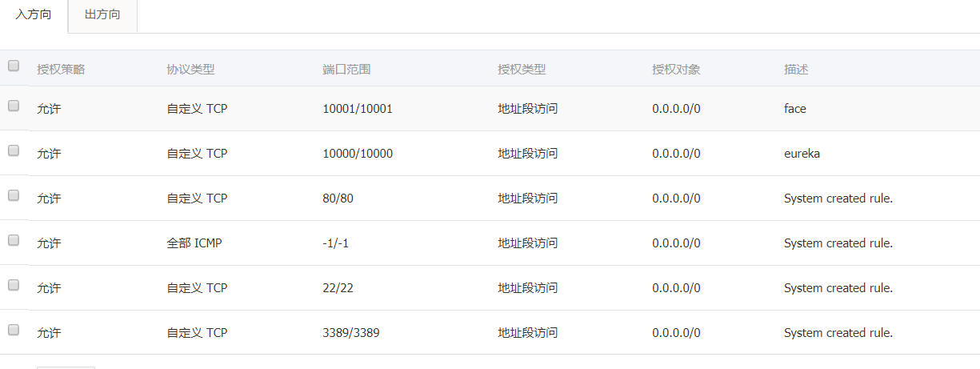Screen dimensions: 980x369
Task: Check the select-all checkbox in the table header
Action: [14, 66]
